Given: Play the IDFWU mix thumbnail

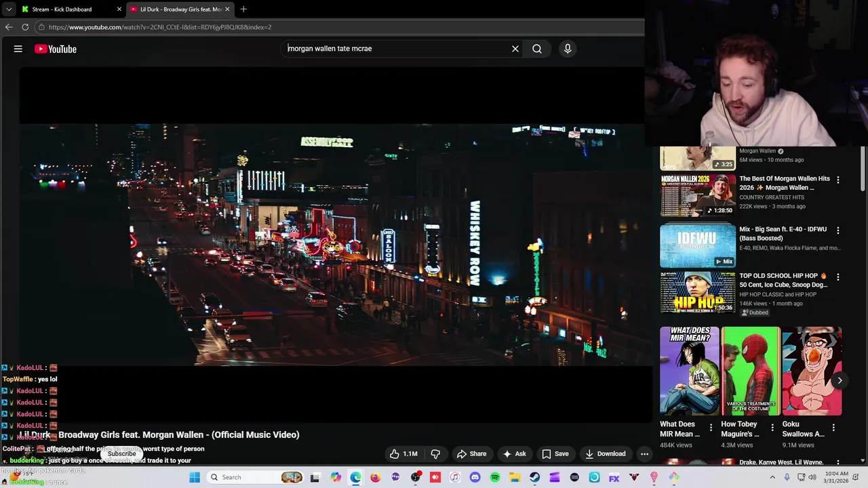Looking at the screenshot, I should point(698,246).
